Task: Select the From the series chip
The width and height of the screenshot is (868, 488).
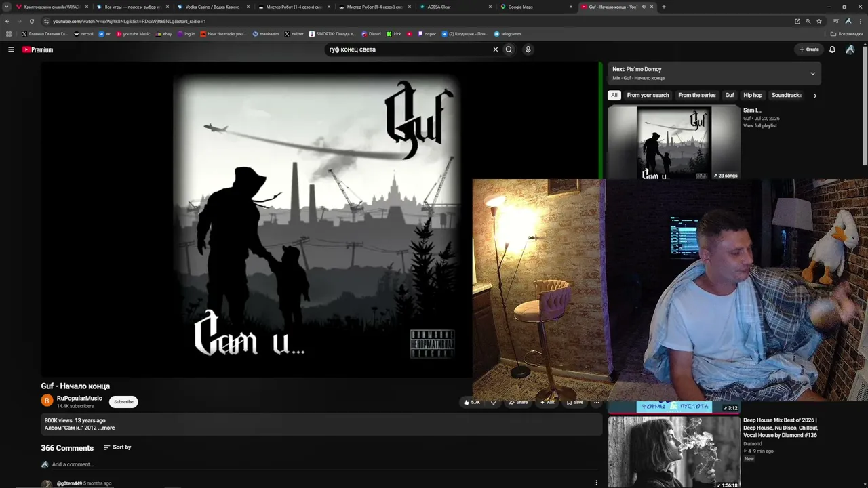Action: (x=697, y=96)
